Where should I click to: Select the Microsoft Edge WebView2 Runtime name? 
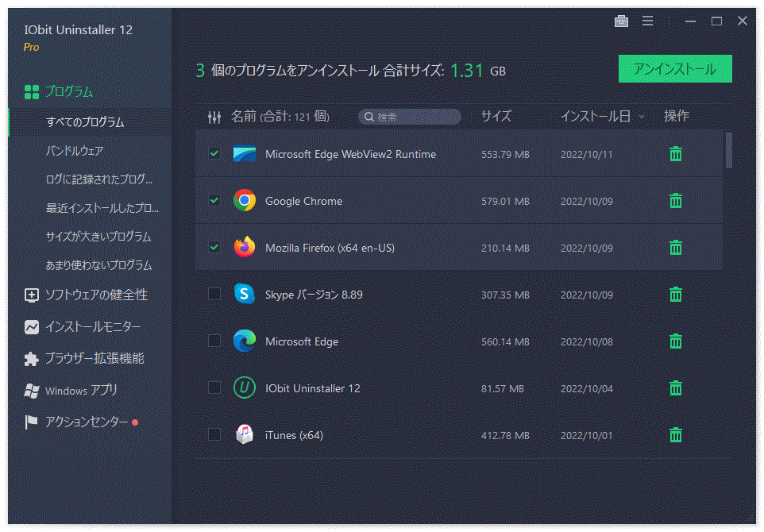pyautogui.click(x=350, y=154)
